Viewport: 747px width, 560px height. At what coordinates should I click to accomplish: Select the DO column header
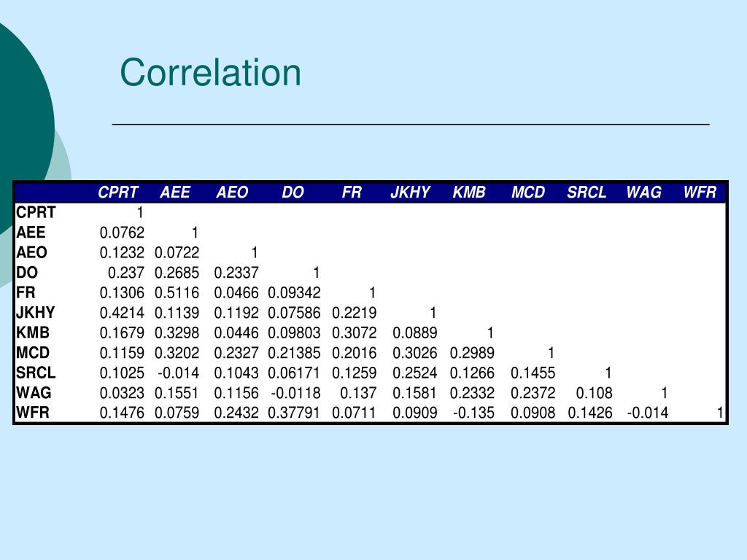[x=293, y=192]
